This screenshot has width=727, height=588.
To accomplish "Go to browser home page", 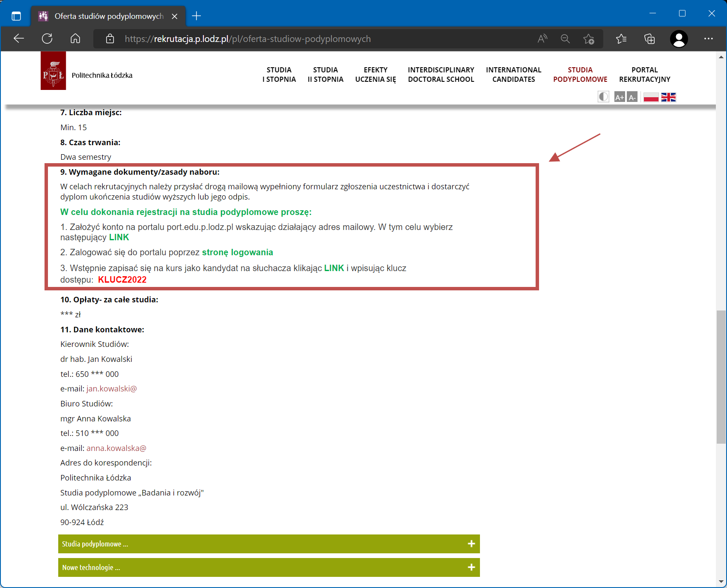I will (x=75, y=39).
